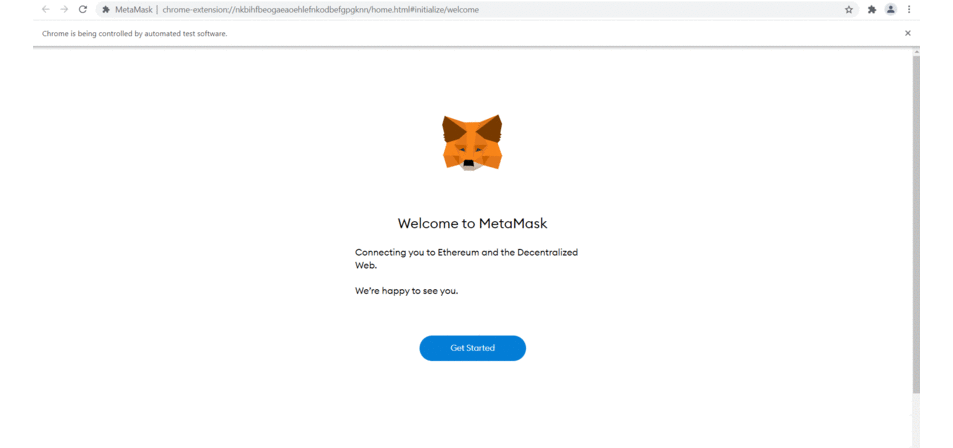953x448 pixels.
Task: Click the Get Started button
Action: click(x=472, y=348)
